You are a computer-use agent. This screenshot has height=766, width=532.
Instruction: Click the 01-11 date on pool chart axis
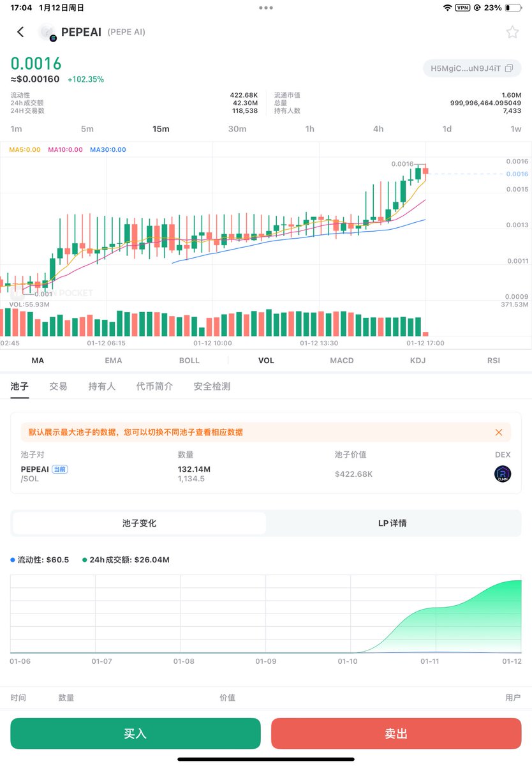(x=430, y=661)
